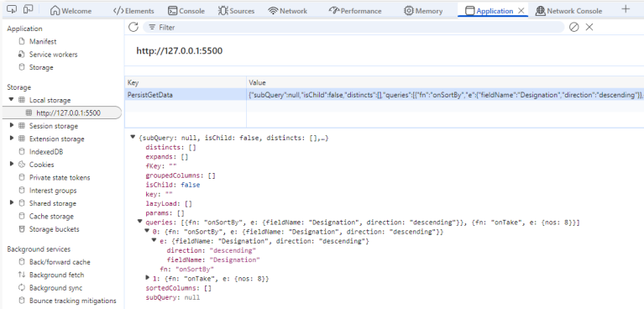
Task: Open Manifest in Application section
Action: tap(43, 41)
